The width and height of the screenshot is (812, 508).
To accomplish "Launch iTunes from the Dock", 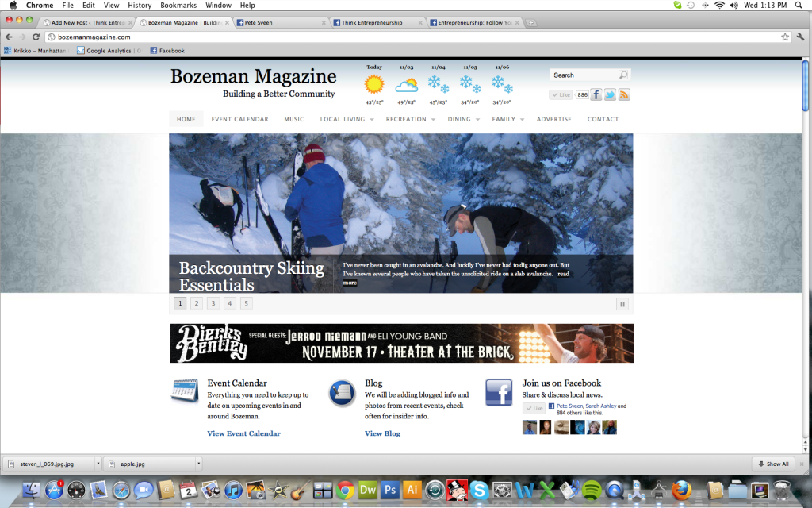I will tap(234, 489).
